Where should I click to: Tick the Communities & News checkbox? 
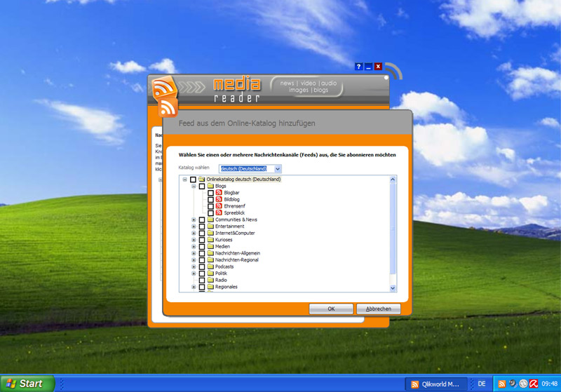[x=202, y=219]
